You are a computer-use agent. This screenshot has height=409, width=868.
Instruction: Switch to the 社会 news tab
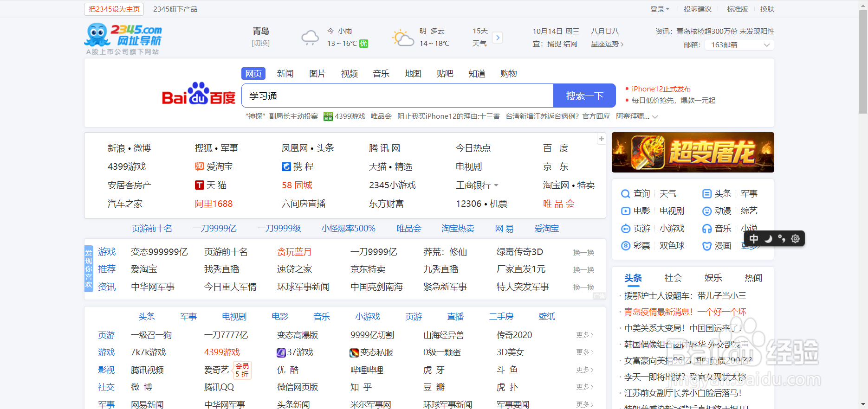673,278
